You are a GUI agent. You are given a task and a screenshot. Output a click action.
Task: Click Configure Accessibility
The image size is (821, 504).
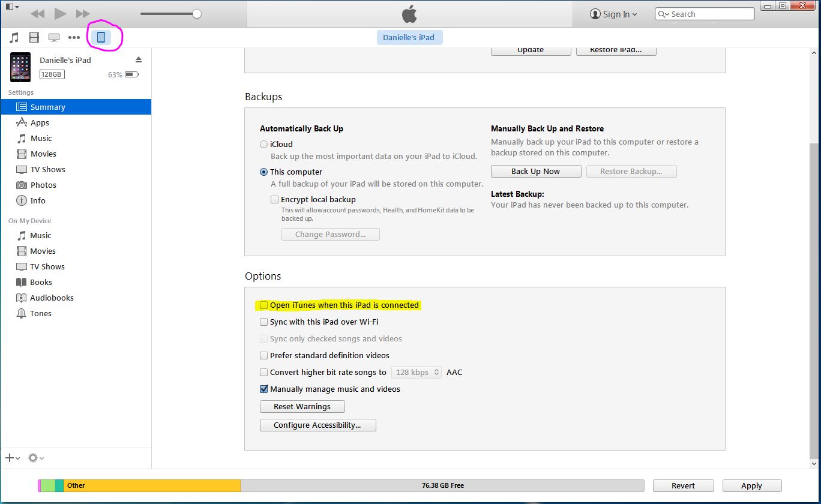(x=317, y=425)
